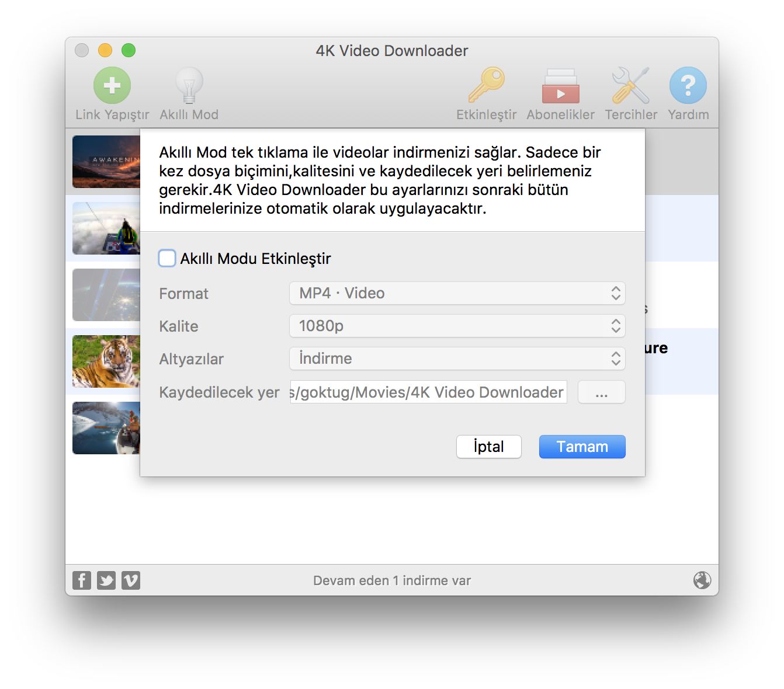Confirm with the Tamam button
The height and width of the screenshot is (689, 784).
click(582, 447)
